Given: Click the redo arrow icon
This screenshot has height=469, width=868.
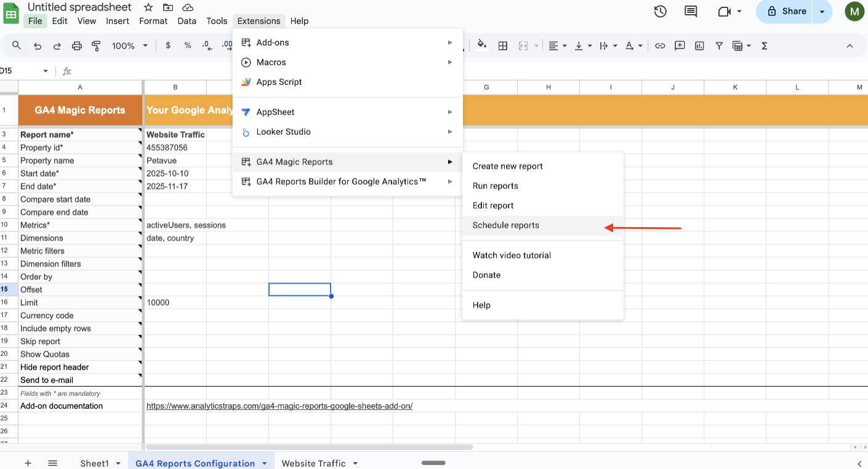Looking at the screenshot, I should tap(57, 46).
